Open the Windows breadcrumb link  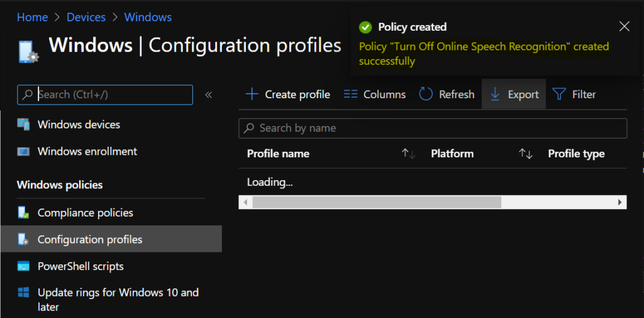148,17
